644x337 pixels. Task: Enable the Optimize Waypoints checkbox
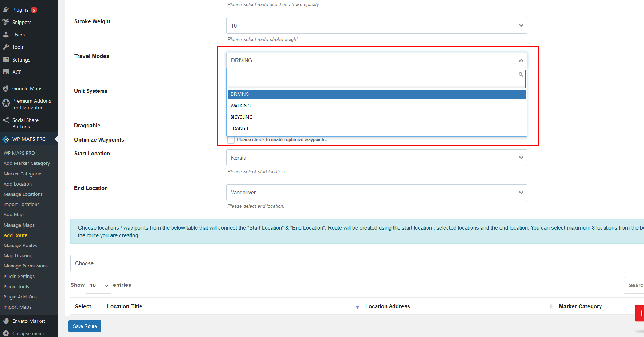pos(231,140)
